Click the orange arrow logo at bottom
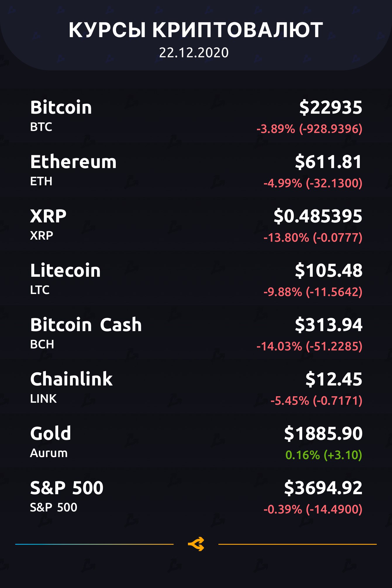The image size is (392, 588). tap(196, 544)
